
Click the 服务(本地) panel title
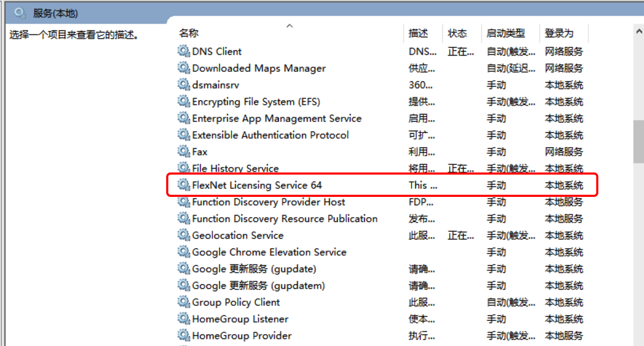pyautogui.click(x=55, y=13)
